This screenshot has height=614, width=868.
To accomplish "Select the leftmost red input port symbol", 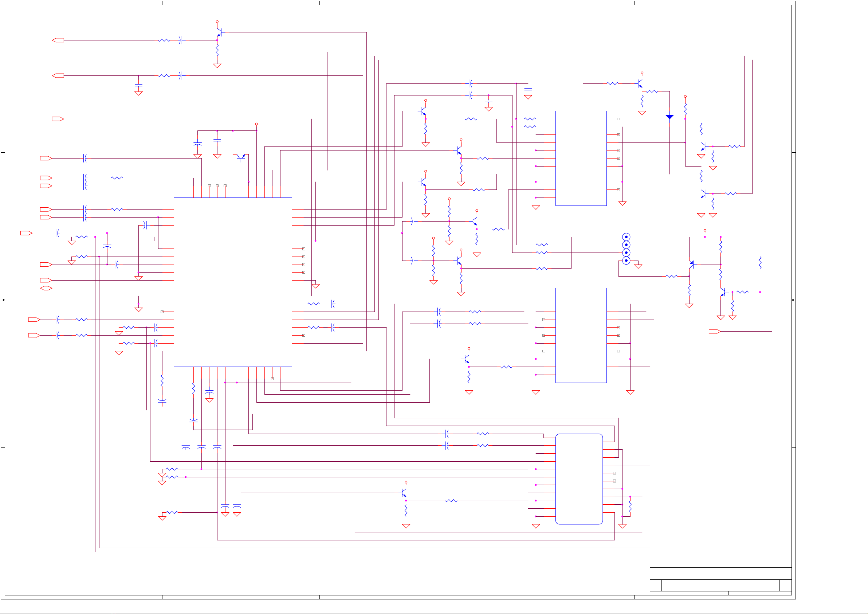I will [x=26, y=233].
